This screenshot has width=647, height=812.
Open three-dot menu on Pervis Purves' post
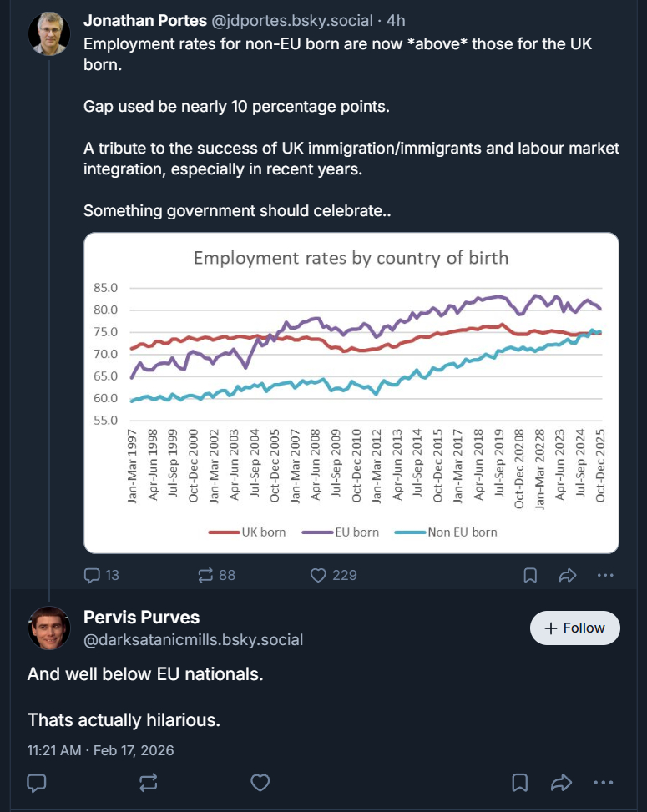click(x=603, y=783)
